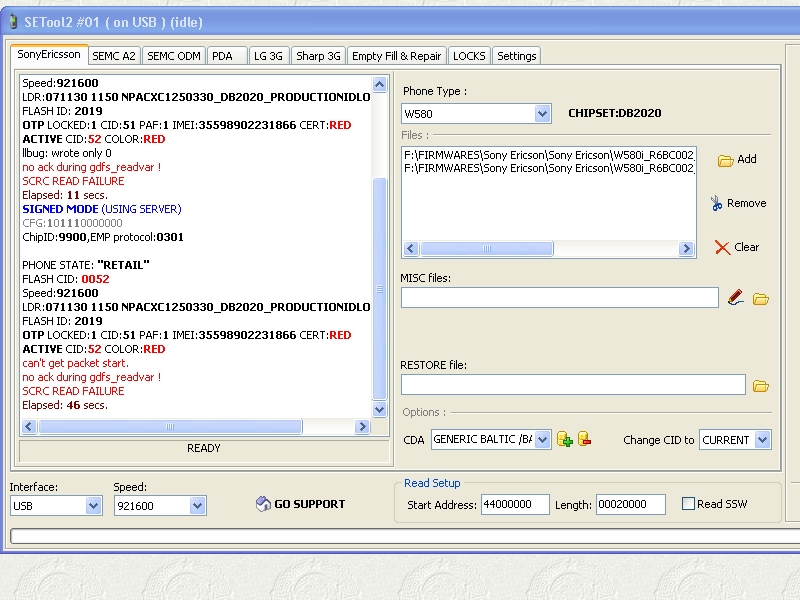Click the log scroll right arrow
Image resolution: width=800 pixels, height=600 pixels.
[x=362, y=427]
